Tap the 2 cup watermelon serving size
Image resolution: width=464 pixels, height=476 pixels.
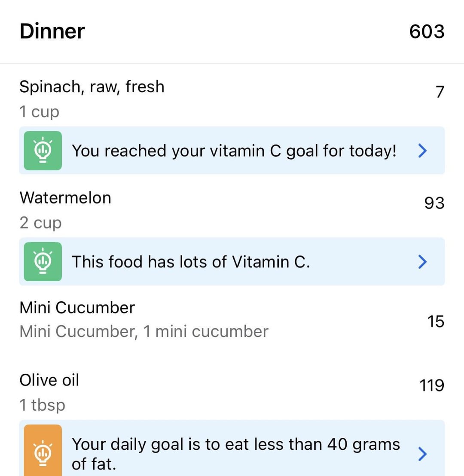point(41,223)
